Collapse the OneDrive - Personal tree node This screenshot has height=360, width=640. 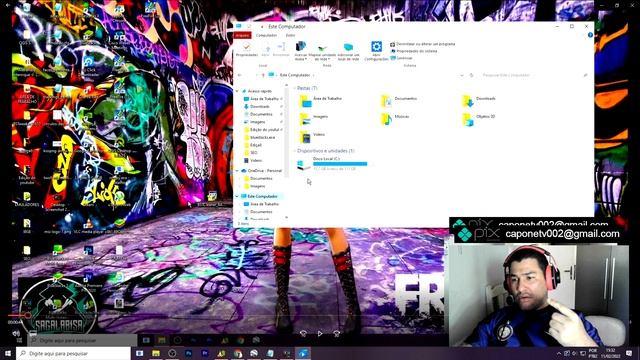pyautogui.click(x=237, y=171)
